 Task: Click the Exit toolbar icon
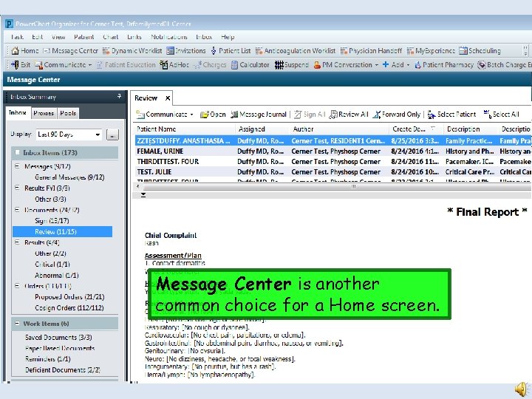coord(21,65)
